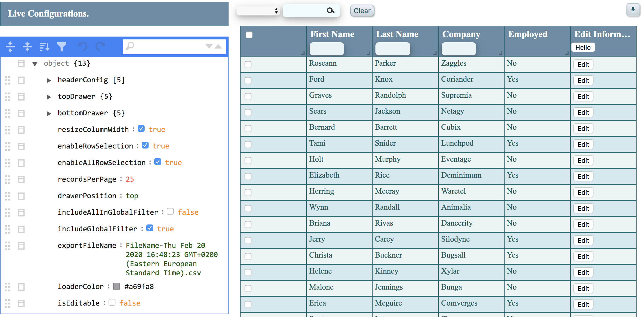
Task: Toggle the enableRowSelection checkbox to false
Action: pyautogui.click(x=145, y=146)
